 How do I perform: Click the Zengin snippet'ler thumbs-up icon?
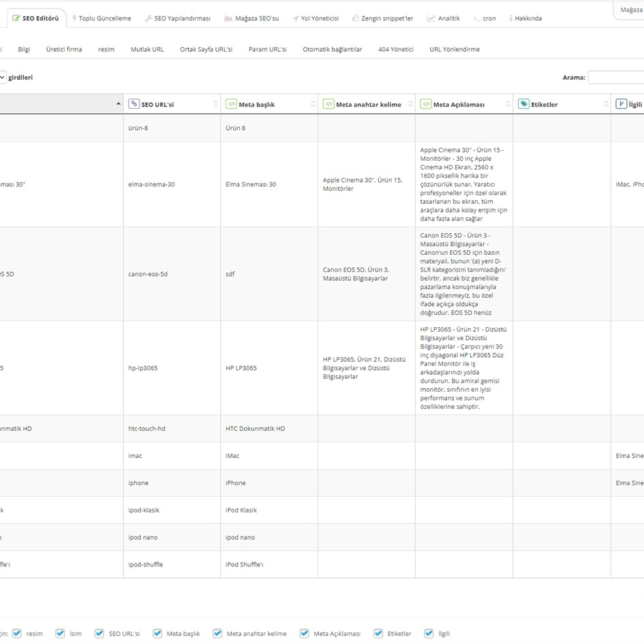pos(356,18)
